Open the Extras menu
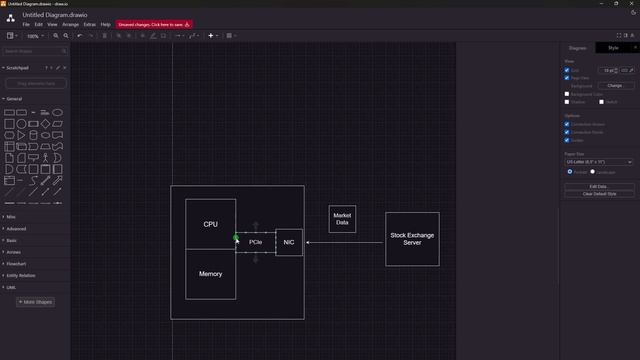640x360 pixels. (89, 24)
